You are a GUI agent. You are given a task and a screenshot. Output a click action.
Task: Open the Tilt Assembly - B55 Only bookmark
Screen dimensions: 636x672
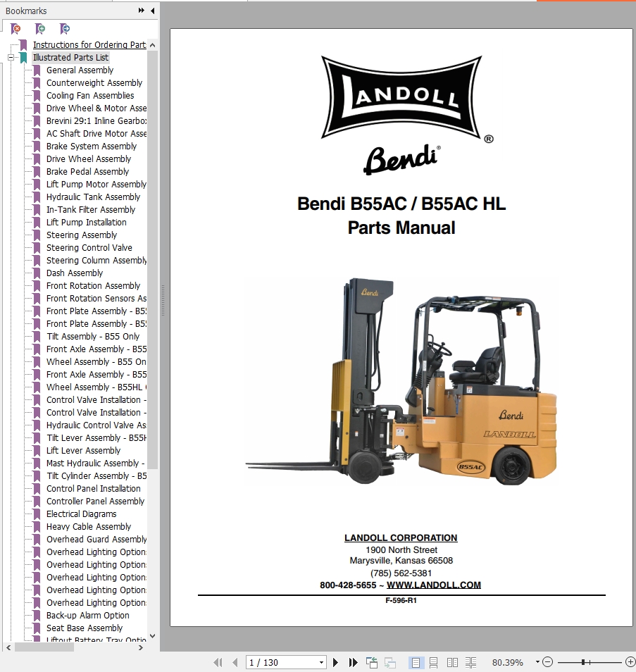click(93, 337)
